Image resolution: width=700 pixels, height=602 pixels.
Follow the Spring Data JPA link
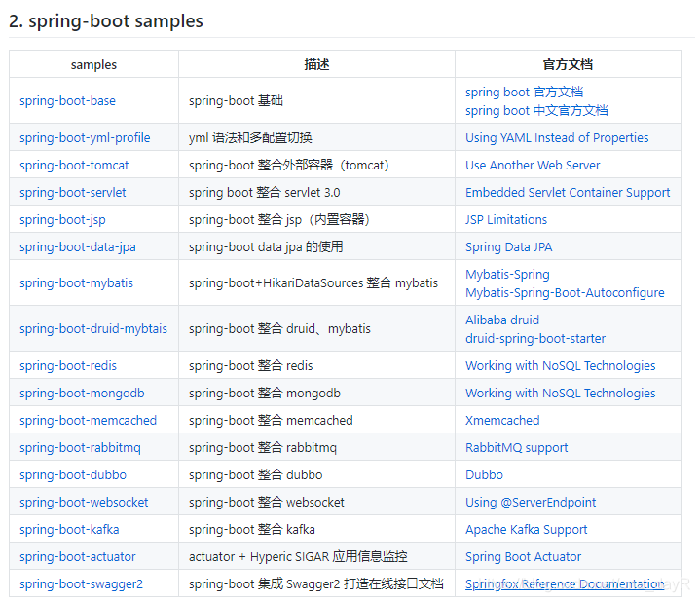[509, 247]
